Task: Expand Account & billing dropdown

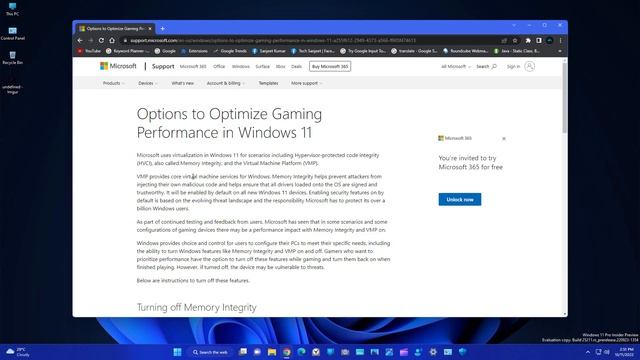Action: click(225, 83)
